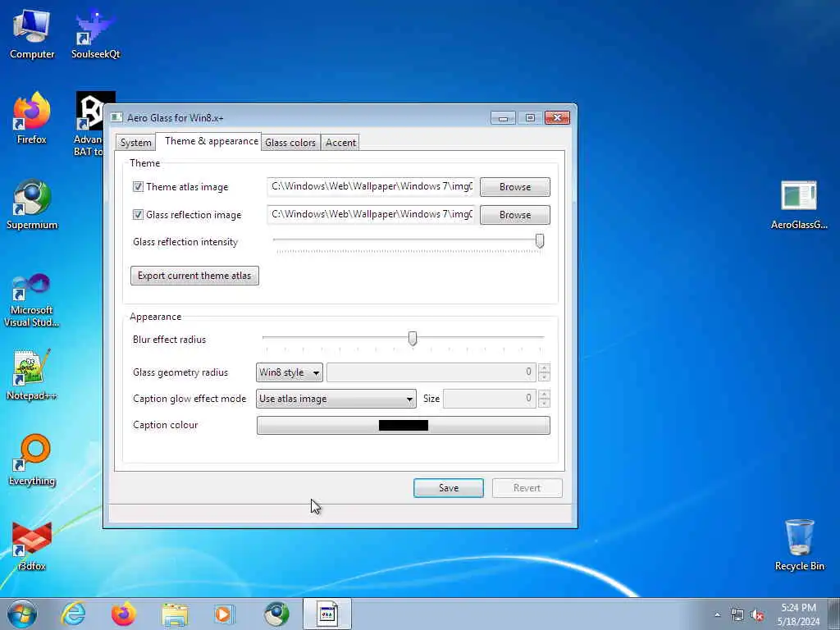The width and height of the screenshot is (840, 630).
Task: Open the SoulseekQt desktop shortcut
Action: [x=95, y=33]
